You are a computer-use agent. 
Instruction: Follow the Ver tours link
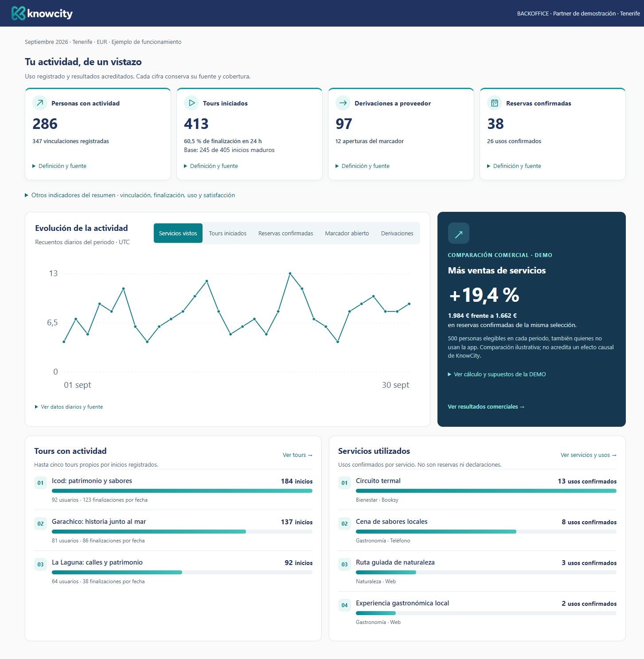tap(297, 455)
